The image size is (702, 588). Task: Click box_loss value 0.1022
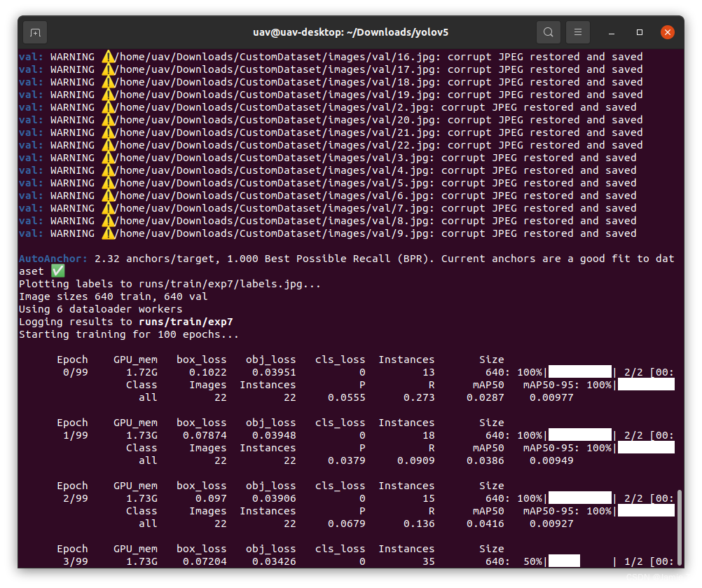coord(208,373)
